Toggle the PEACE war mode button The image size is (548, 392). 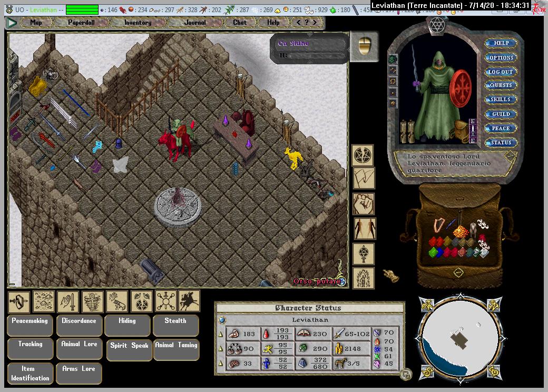pos(501,128)
